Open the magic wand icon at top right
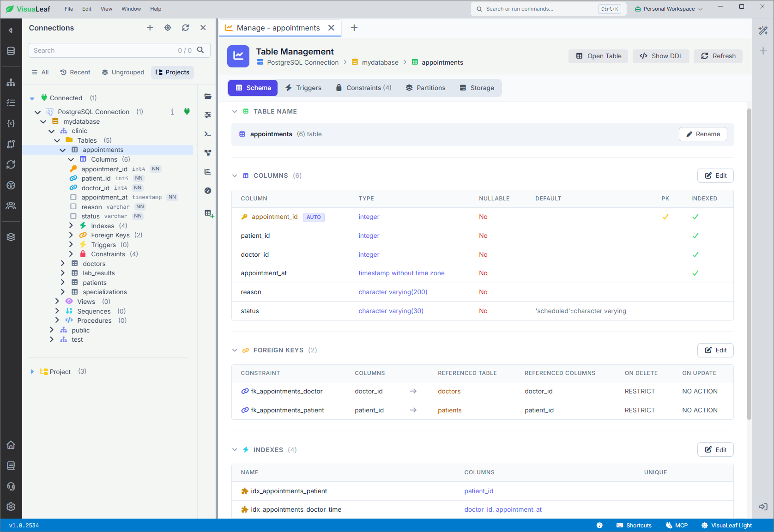774x532 pixels. click(763, 30)
